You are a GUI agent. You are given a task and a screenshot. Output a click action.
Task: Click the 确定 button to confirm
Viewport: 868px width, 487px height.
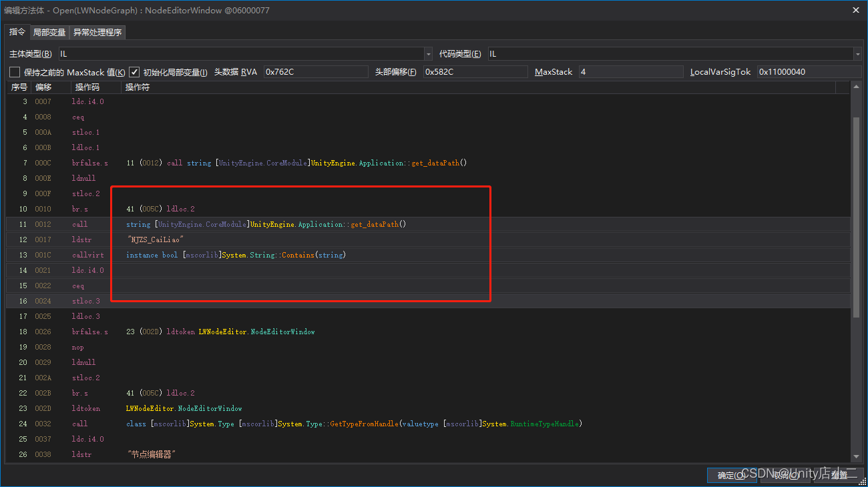point(731,474)
